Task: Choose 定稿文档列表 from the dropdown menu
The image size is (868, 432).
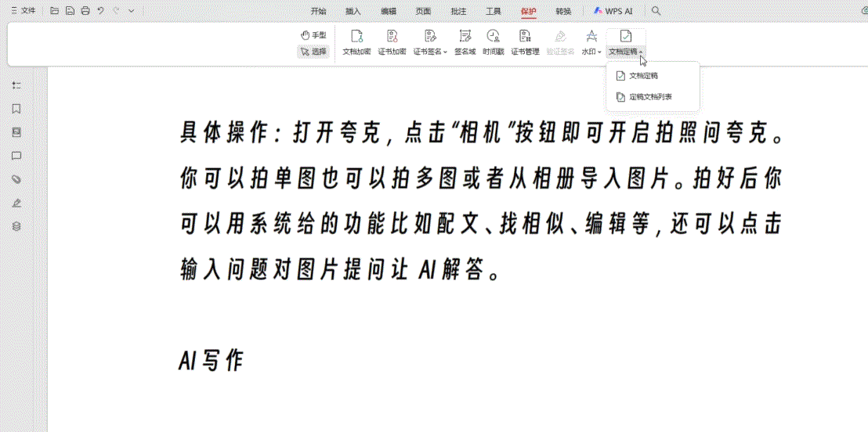Action: pos(650,97)
